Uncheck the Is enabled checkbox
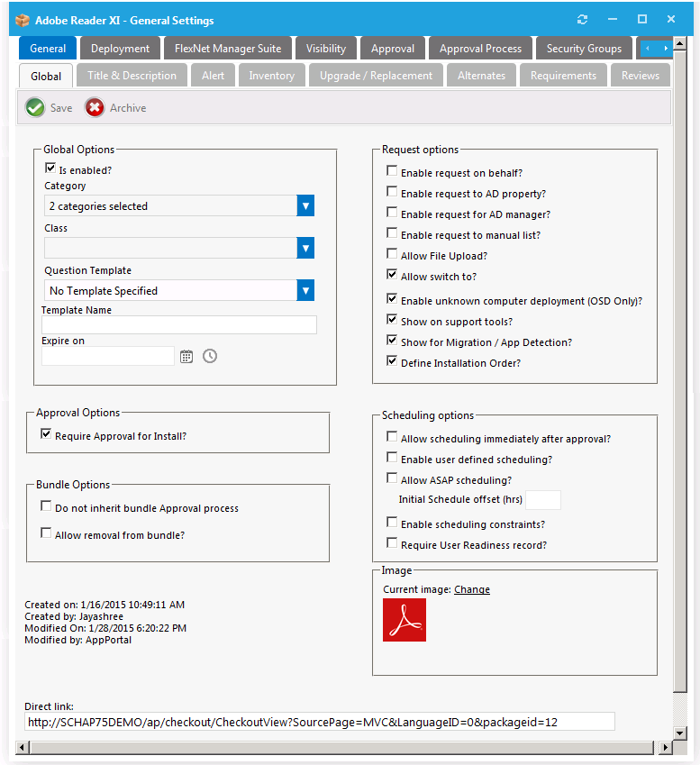 pos(50,168)
